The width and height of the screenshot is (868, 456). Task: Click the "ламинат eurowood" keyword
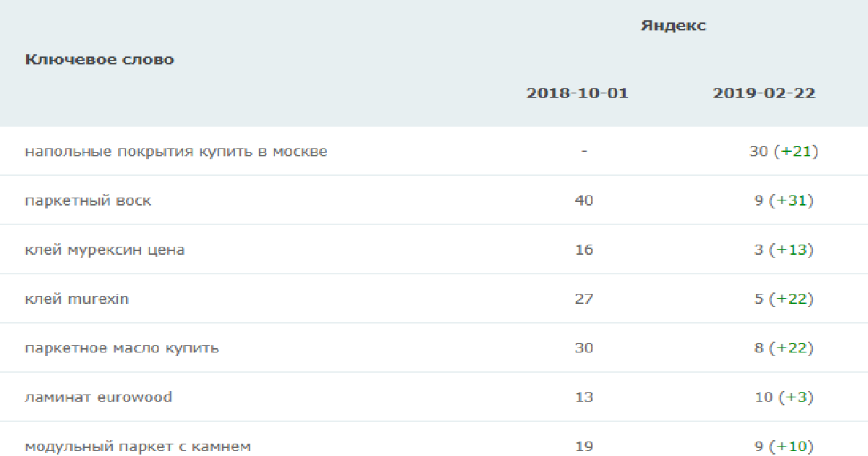point(98,397)
